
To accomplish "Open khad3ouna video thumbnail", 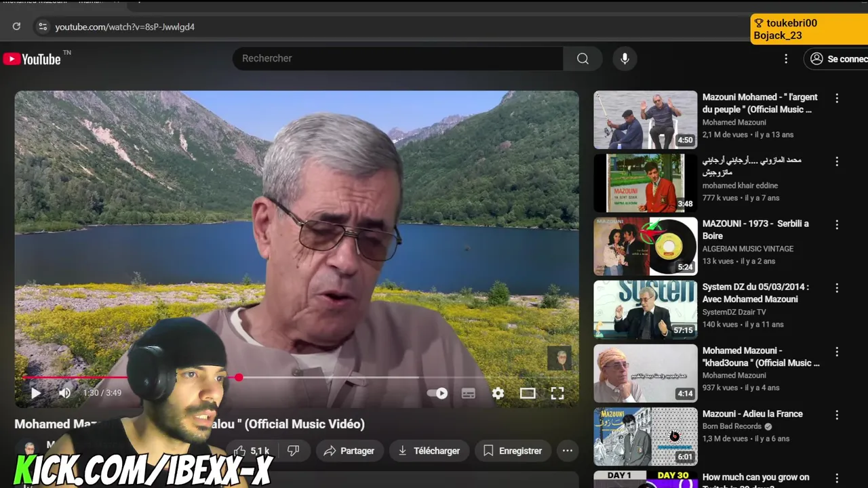I will click(646, 373).
